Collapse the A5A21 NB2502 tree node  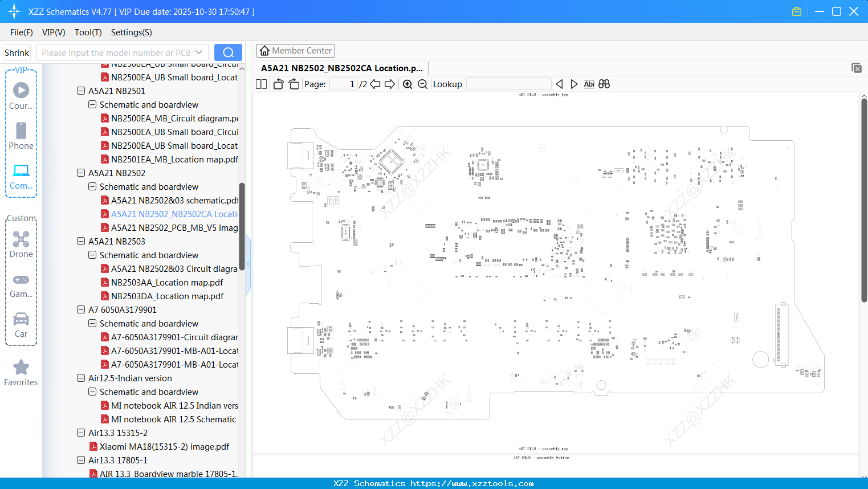click(x=81, y=173)
